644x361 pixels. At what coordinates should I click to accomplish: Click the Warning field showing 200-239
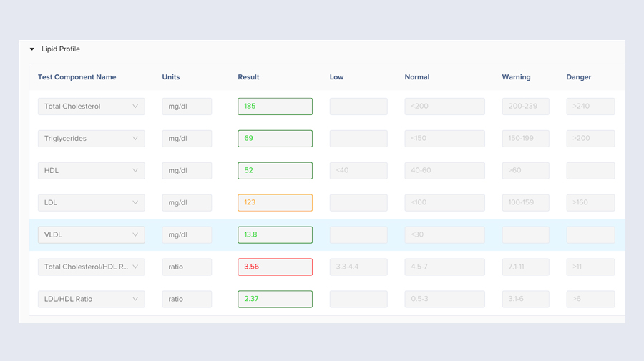coord(526,107)
